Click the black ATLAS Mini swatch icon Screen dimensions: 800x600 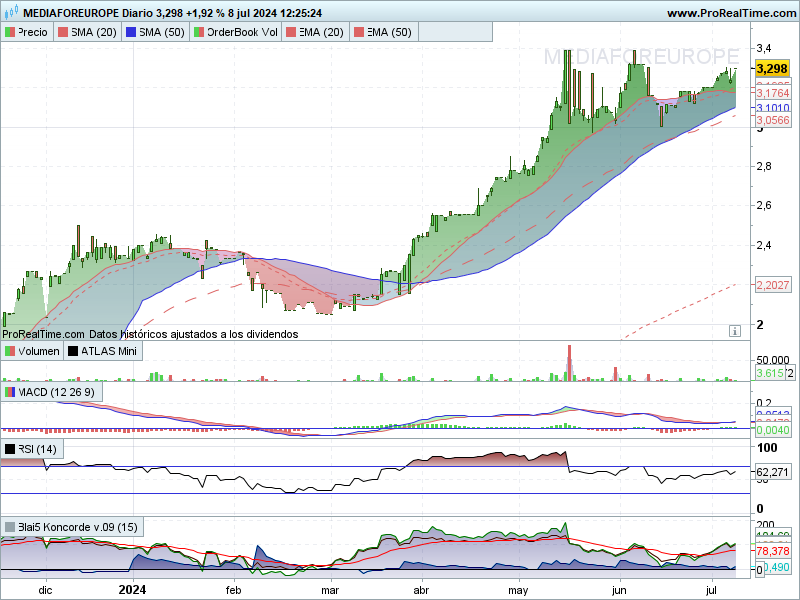tap(73, 351)
